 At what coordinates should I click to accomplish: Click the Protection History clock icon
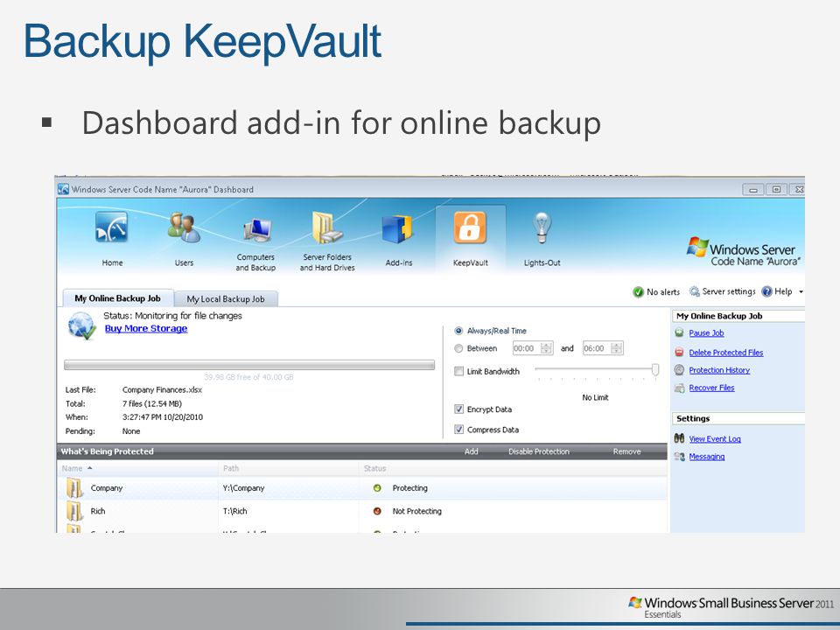(x=679, y=370)
